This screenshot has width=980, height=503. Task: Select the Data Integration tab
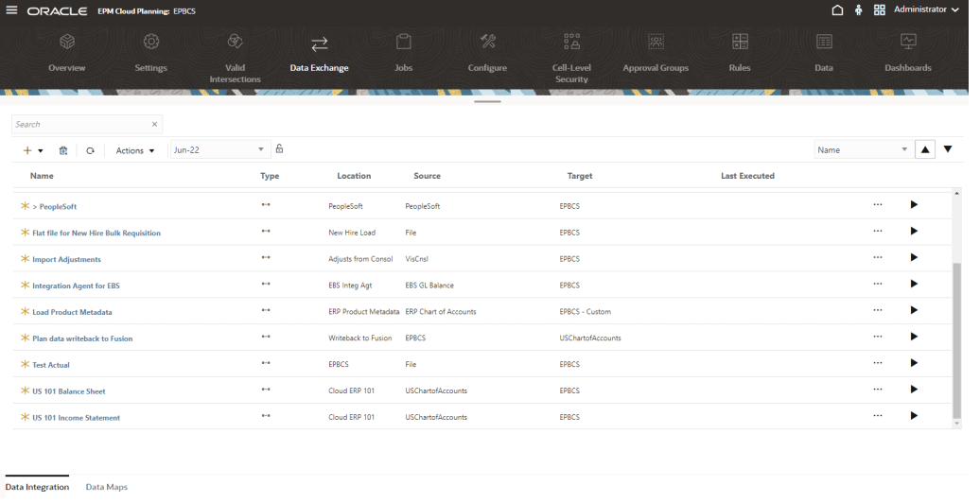point(37,487)
